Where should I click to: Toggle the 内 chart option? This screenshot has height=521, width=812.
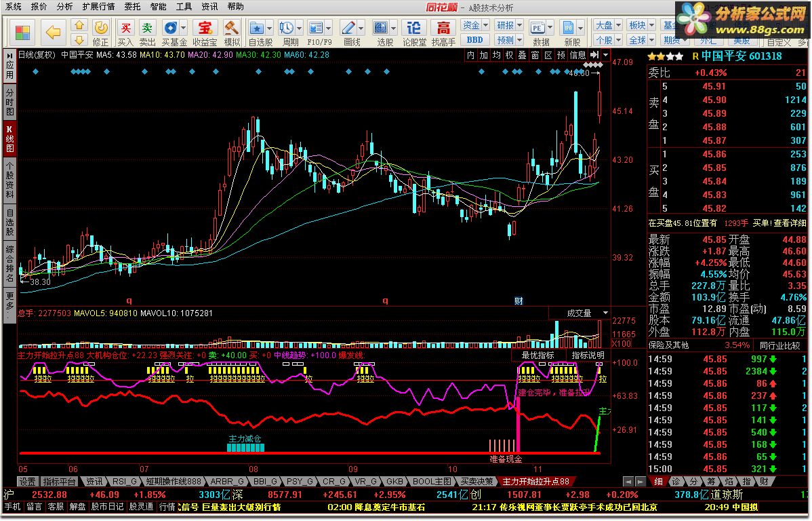(x=470, y=55)
